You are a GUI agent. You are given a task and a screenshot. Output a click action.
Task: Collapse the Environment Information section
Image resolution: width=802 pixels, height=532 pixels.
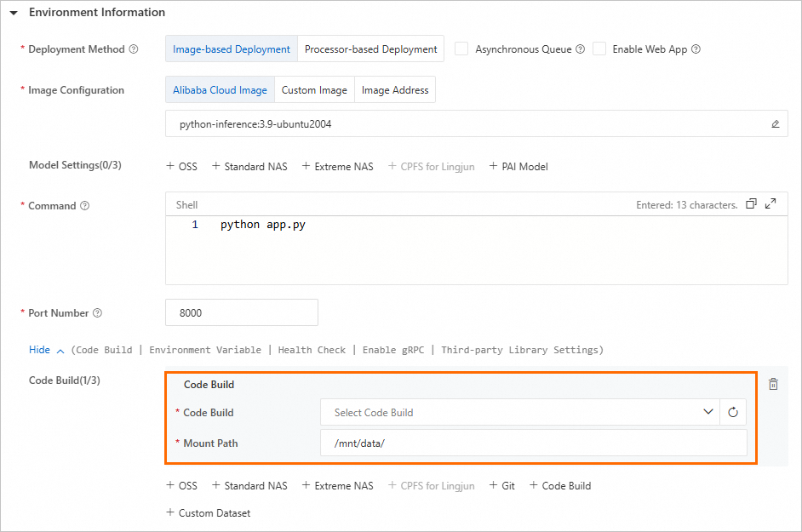click(14, 13)
